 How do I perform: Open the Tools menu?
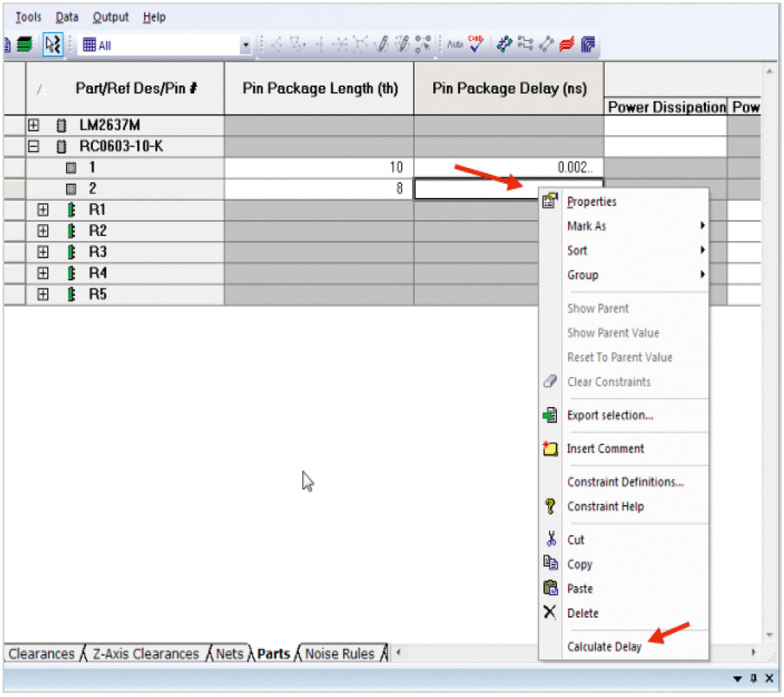[28, 17]
